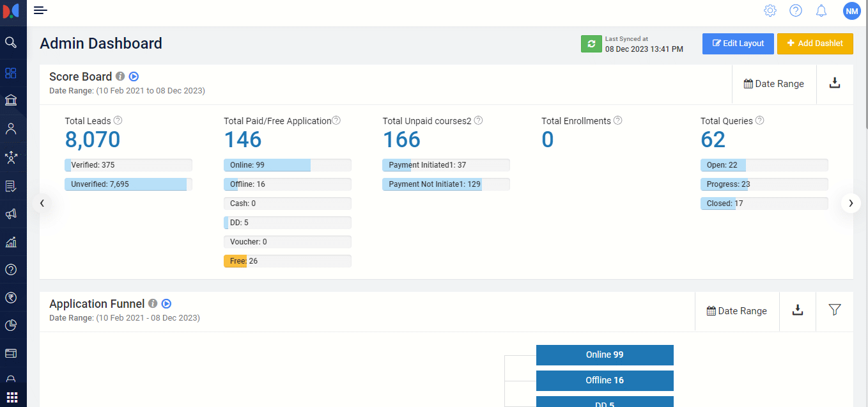Viewport: 868px width, 407px height.
Task: Play the Score Board video tutorial icon
Action: (134, 76)
